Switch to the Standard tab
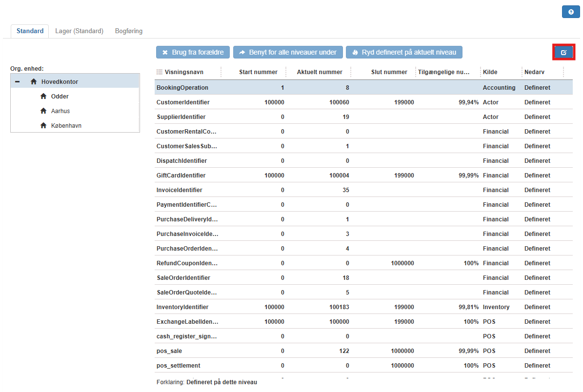Screen dimensions: 583x392 [30, 31]
